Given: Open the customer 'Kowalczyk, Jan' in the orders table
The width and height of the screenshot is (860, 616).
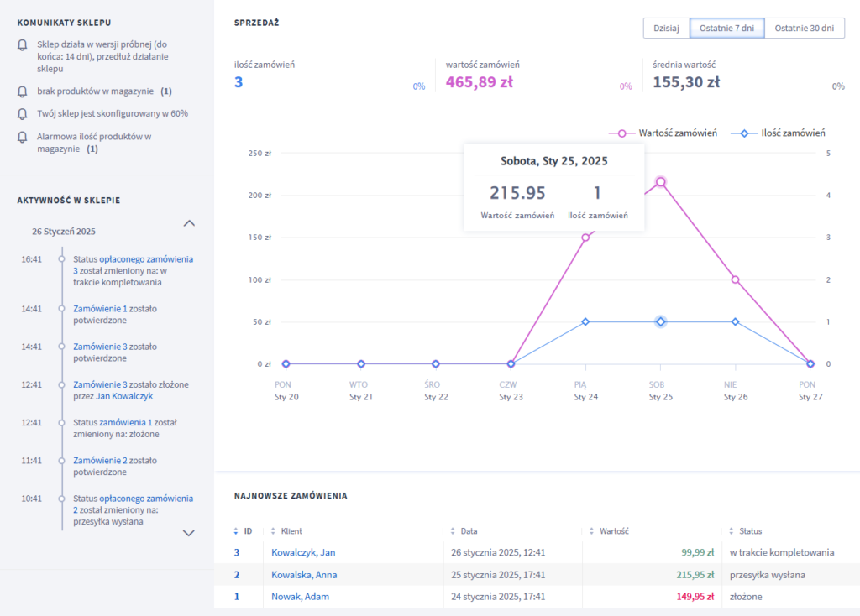Looking at the screenshot, I should pos(303,552).
